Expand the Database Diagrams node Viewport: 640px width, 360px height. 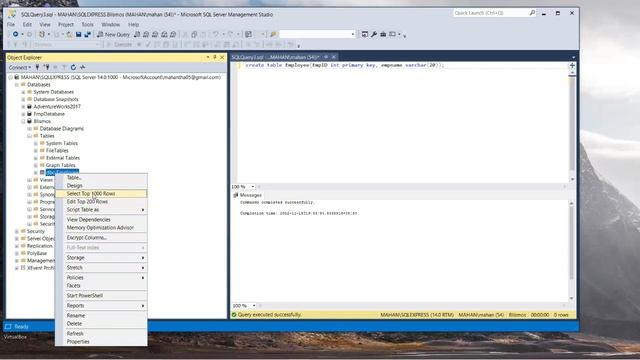pos(29,129)
